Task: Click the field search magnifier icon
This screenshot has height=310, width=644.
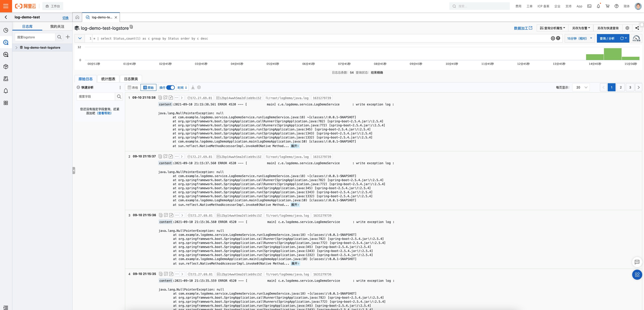Action: [x=119, y=97]
